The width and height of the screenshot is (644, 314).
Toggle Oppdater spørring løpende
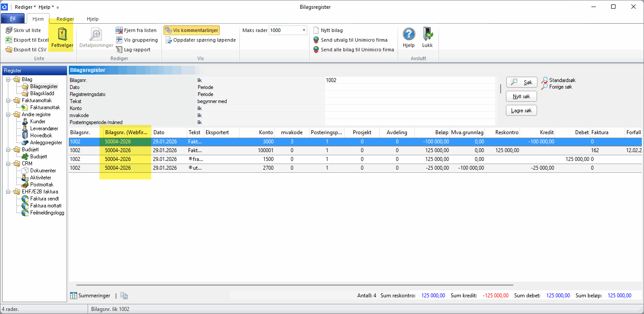click(201, 40)
